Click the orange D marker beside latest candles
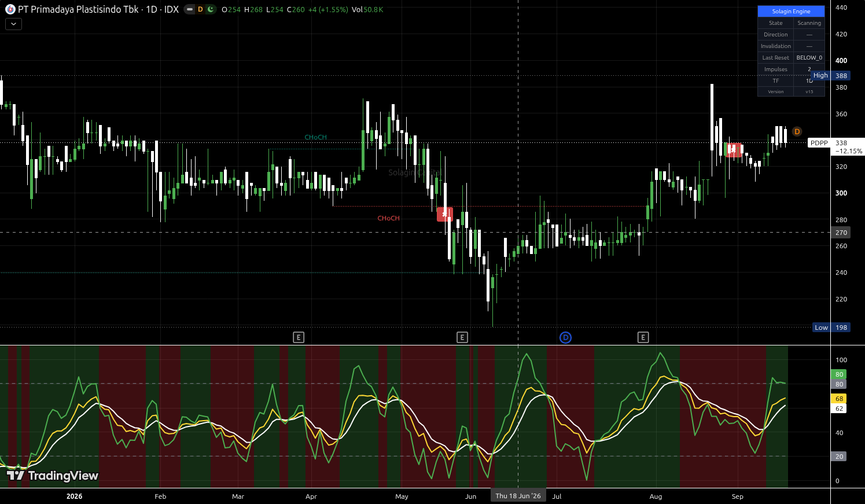The image size is (865, 504). click(797, 131)
